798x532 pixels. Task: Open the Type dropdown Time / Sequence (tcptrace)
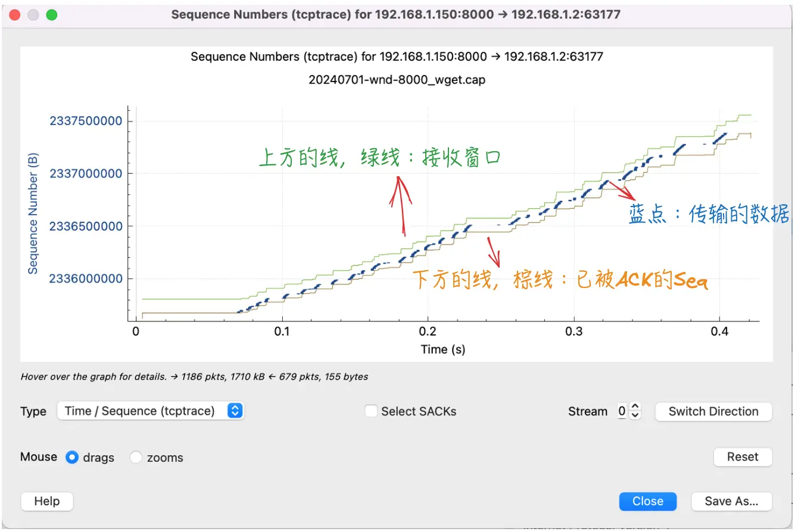click(150, 411)
